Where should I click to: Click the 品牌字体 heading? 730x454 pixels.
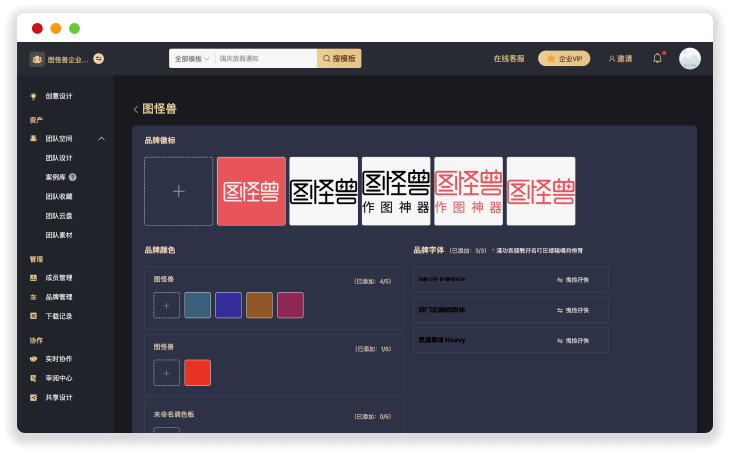[x=429, y=250]
